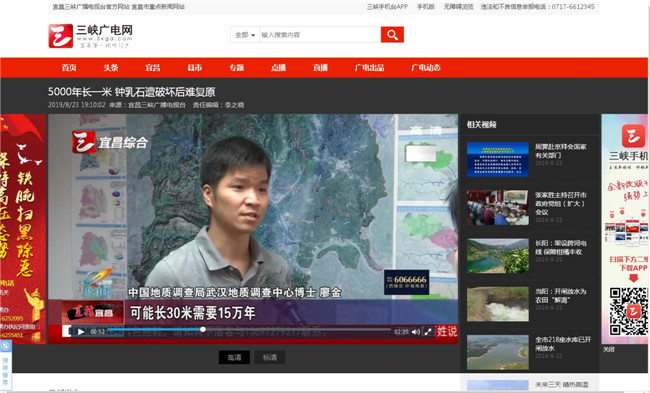
Task: Enter fullscreen with the expand icon
Action: 428,332
